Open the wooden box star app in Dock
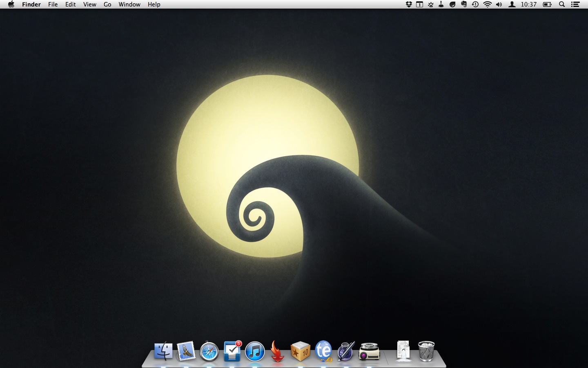Screen dimensions: 588x368 pyautogui.click(x=301, y=351)
